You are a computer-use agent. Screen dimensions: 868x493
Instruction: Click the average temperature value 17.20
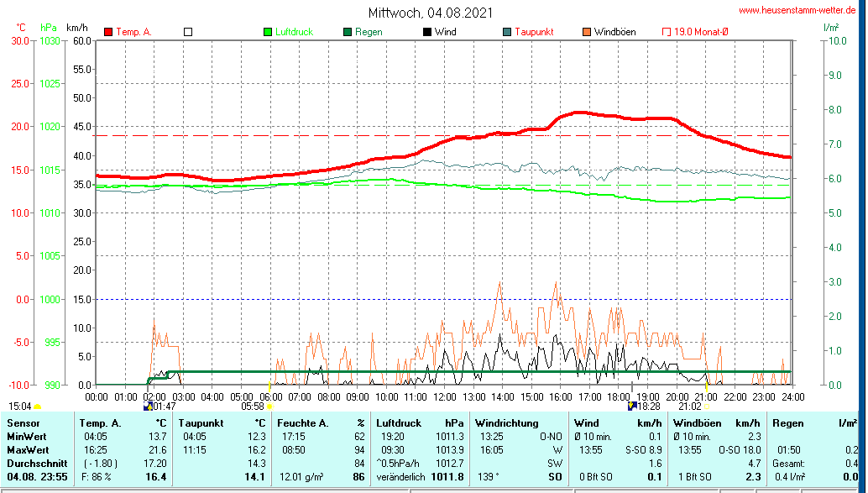click(155, 463)
